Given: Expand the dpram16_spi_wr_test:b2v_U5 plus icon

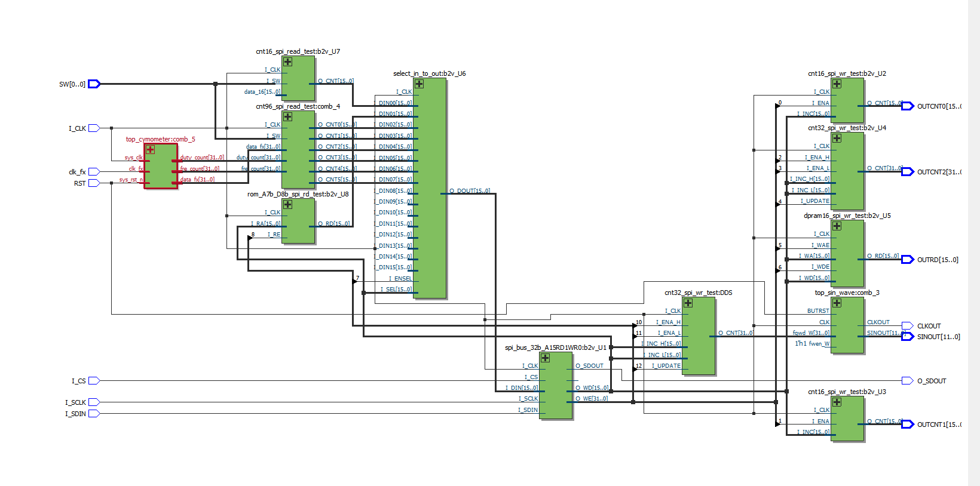Looking at the screenshot, I should (x=837, y=226).
